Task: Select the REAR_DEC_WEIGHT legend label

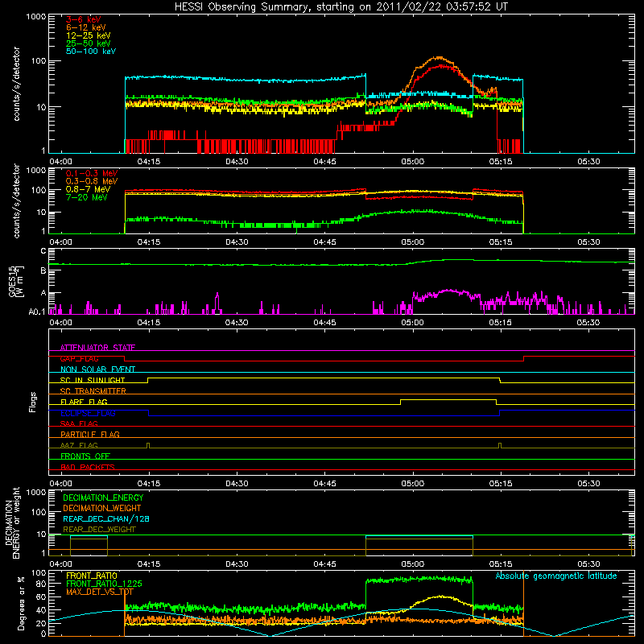Action: (99, 530)
